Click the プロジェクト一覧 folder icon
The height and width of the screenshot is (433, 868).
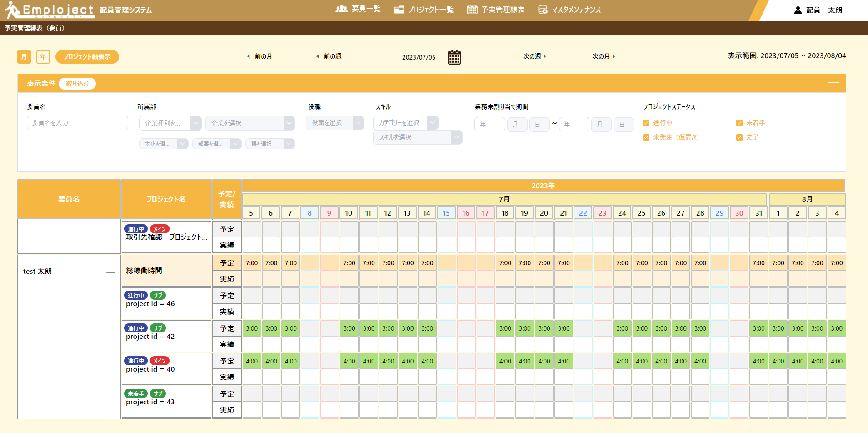point(399,10)
